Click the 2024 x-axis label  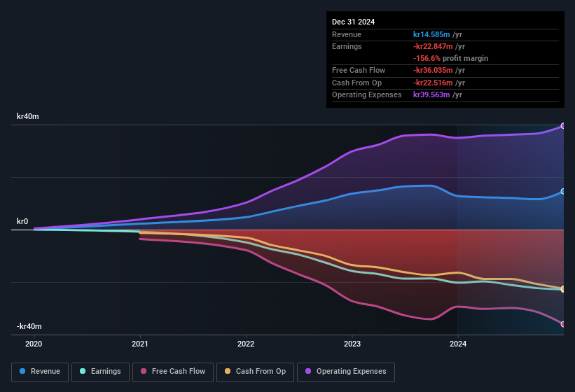(x=458, y=344)
